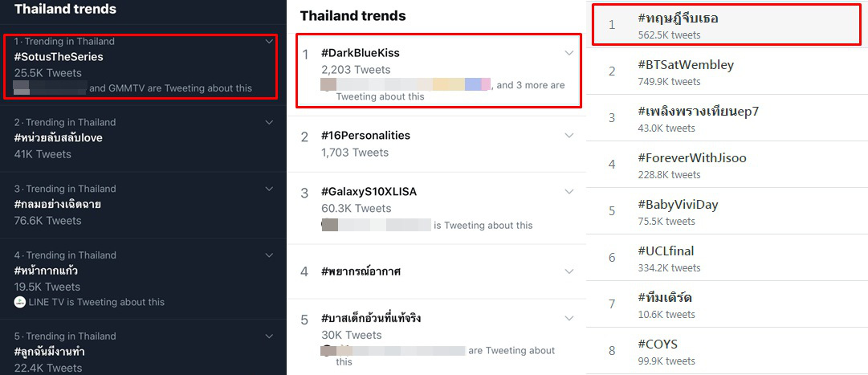Expand the chevron beside #หน่วยลับสลับlove

tap(270, 122)
